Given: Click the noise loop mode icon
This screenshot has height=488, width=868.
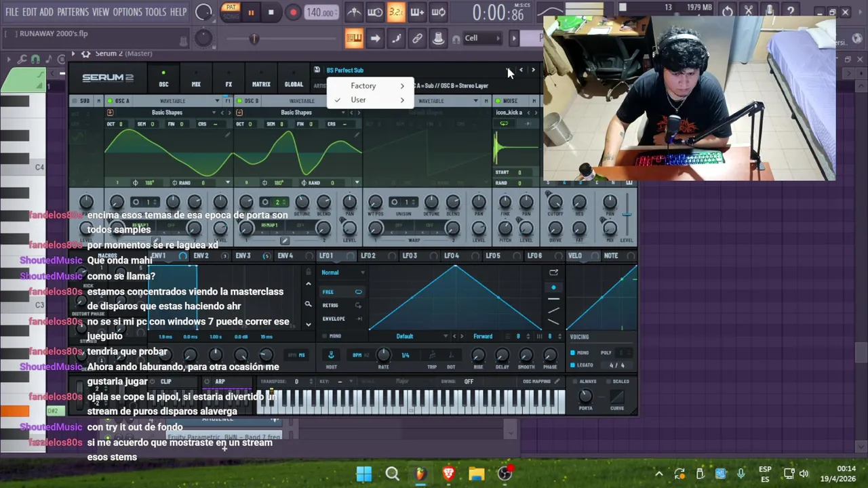Looking at the screenshot, I should (504, 124).
